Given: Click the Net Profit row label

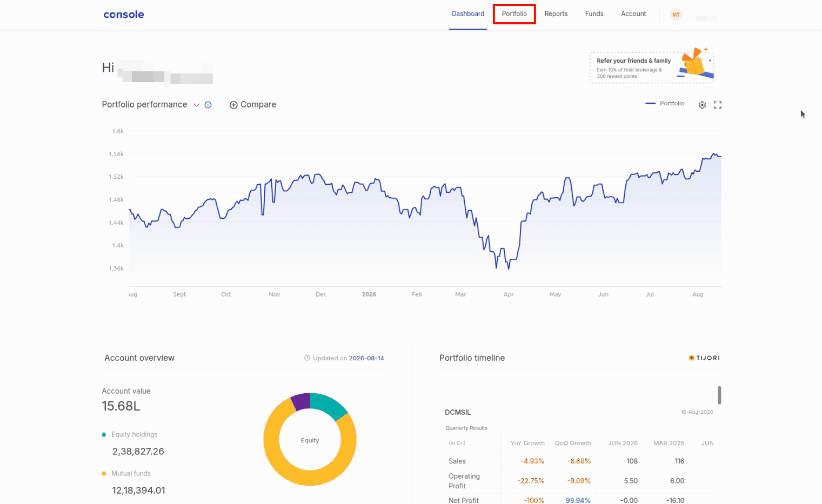Looking at the screenshot, I should tap(464, 501).
